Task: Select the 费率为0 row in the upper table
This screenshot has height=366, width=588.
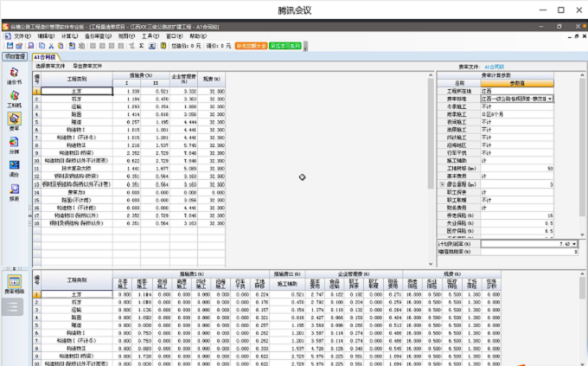Action: click(76, 192)
